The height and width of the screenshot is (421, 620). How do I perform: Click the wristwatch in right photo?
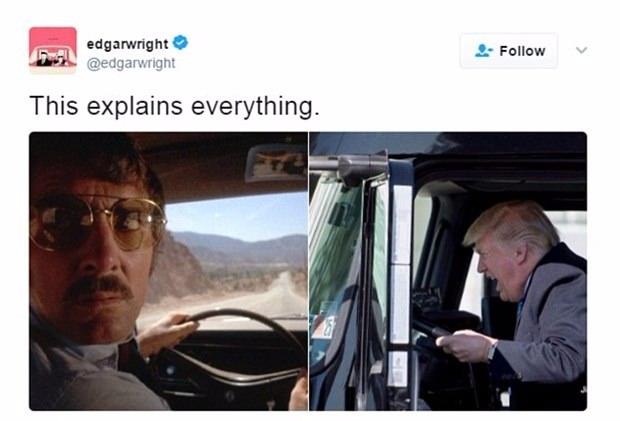click(x=491, y=350)
